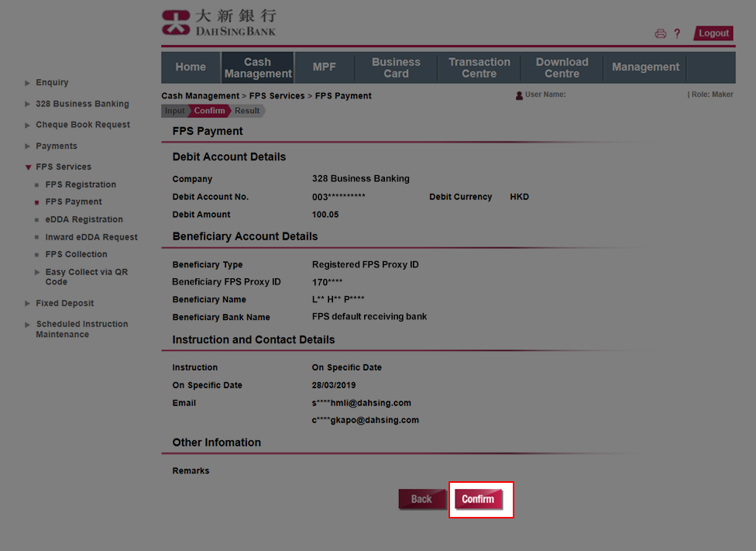Click Enquiry in the sidebar
This screenshot has width=756, height=551.
click(x=52, y=82)
